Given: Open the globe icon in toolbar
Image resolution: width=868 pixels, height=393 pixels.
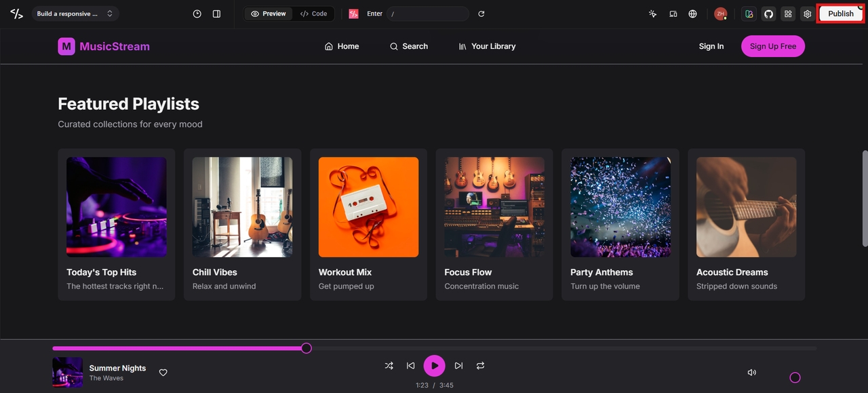Looking at the screenshot, I should [692, 14].
